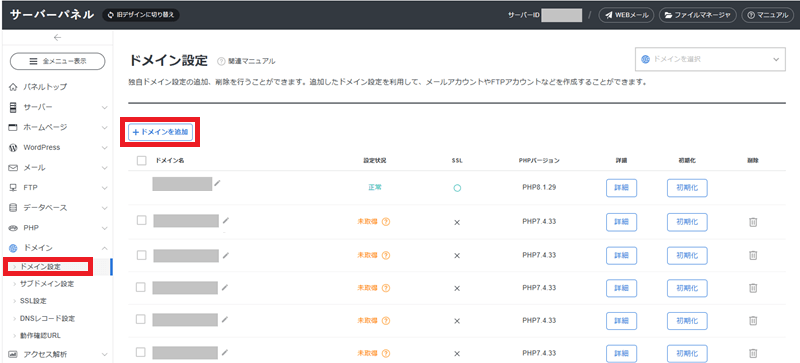Click the 正常 status text

point(375,187)
